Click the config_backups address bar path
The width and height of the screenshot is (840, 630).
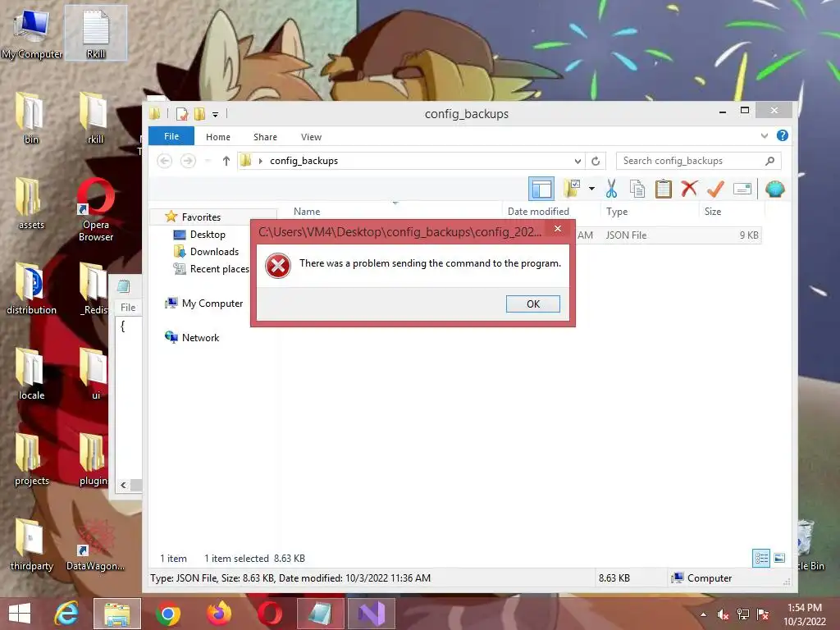[x=304, y=161]
